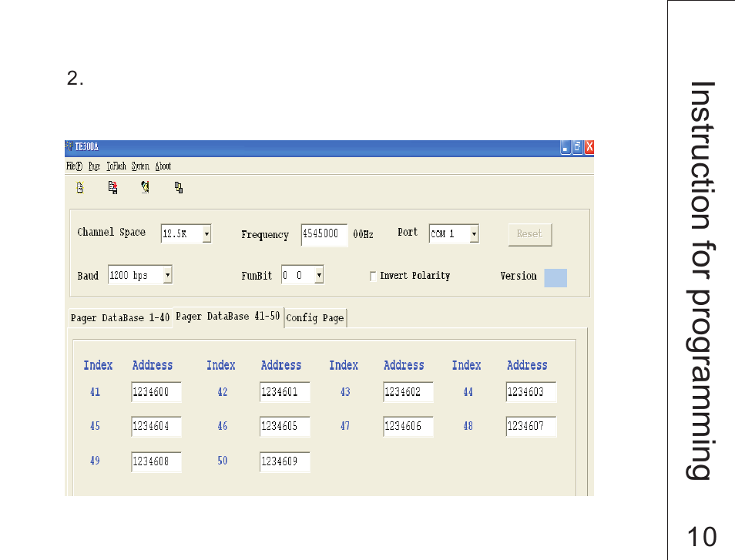This screenshot has width=735, height=560.
Task: Switch to the Config Page tab
Action: pyautogui.click(x=315, y=318)
